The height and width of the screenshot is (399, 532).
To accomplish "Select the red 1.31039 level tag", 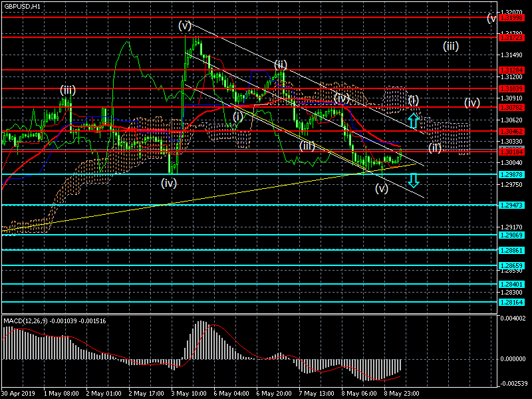I will [511, 89].
